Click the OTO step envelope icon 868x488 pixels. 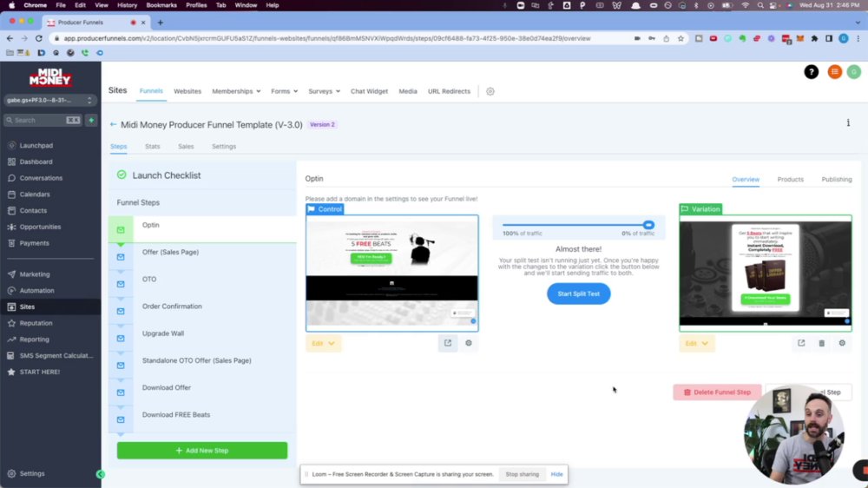[x=121, y=284]
